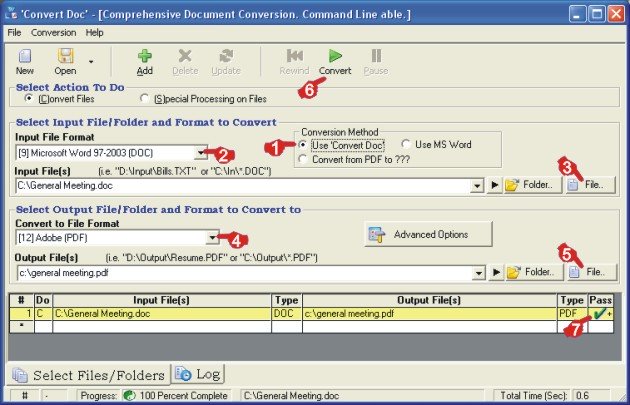Click the Pause toolbar icon
The width and height of the screenshot is (630, 405).
tap(376, 56)
